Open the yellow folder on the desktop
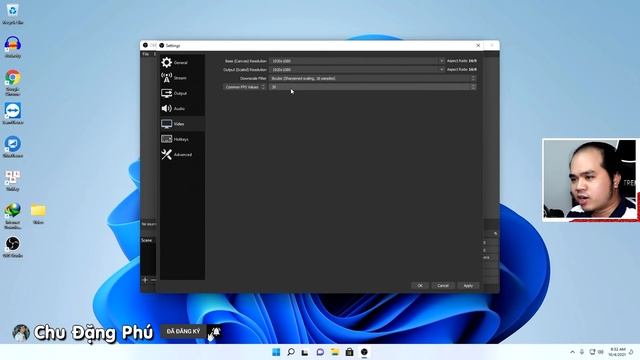640x360 pixels. click(x=38, y=213)
